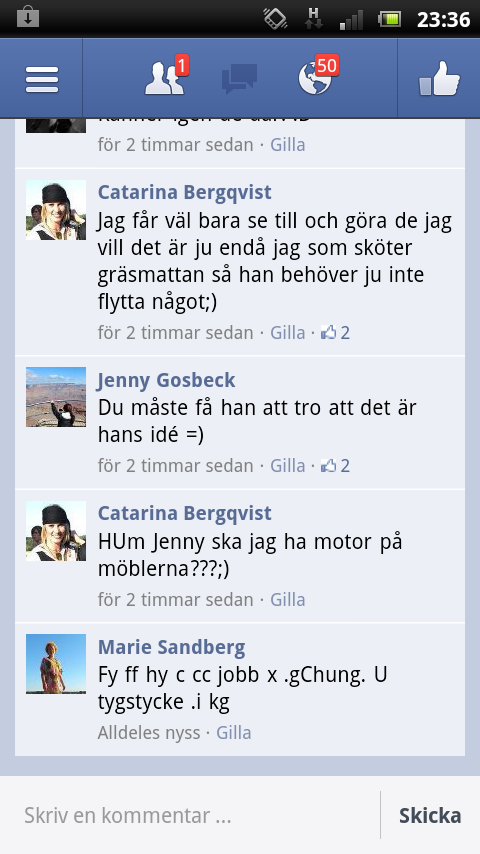Open Jenny Gosbeck's profile name
The width and height of the screenshot is (480, 854).
pyautogui.click(x=166, y=380)
